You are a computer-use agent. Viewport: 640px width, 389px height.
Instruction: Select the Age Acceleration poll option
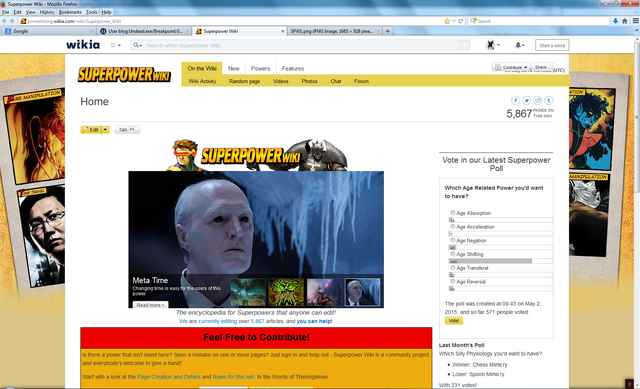[453, 227]
